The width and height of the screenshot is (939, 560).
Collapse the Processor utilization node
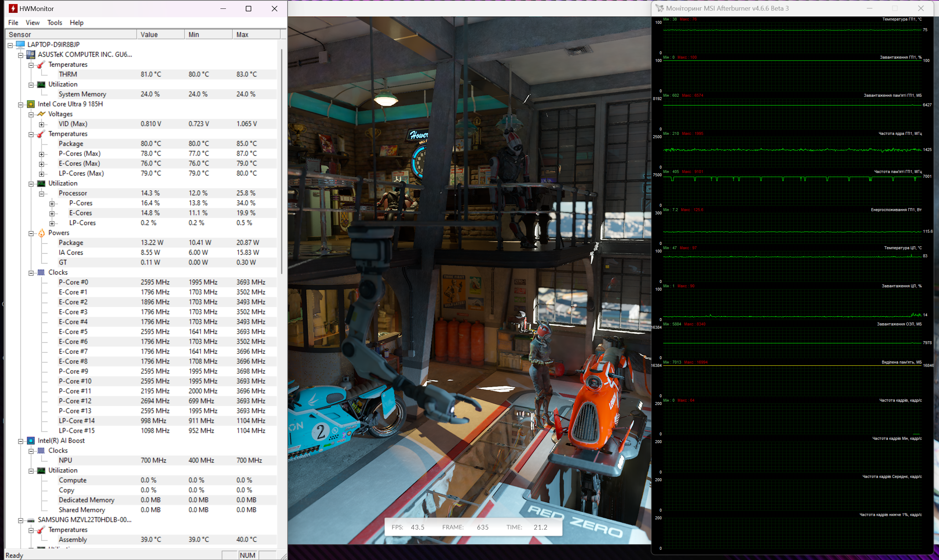click(41, 194)
